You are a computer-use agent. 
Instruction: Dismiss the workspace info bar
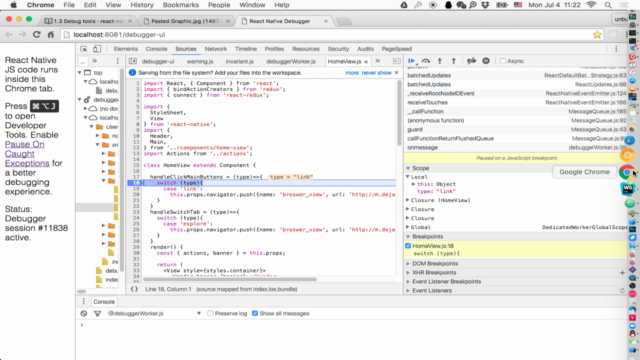396,73
